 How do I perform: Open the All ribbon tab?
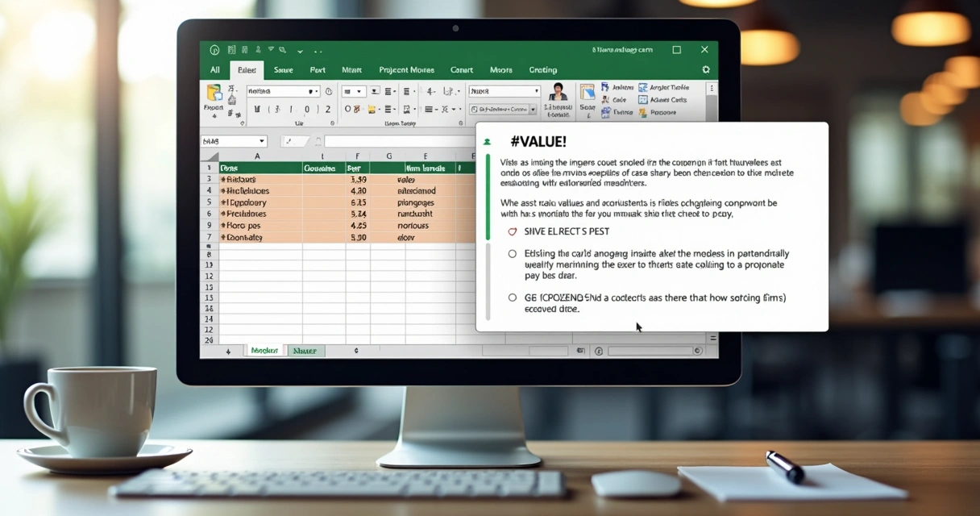(x=215, y=70)
